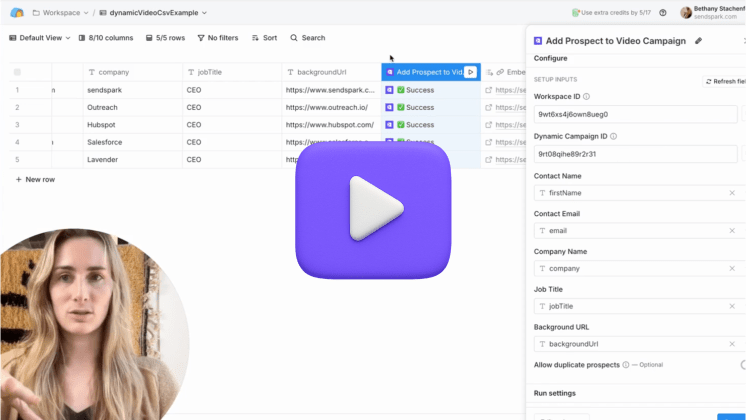Click the company column header

(x=133, y=72)
